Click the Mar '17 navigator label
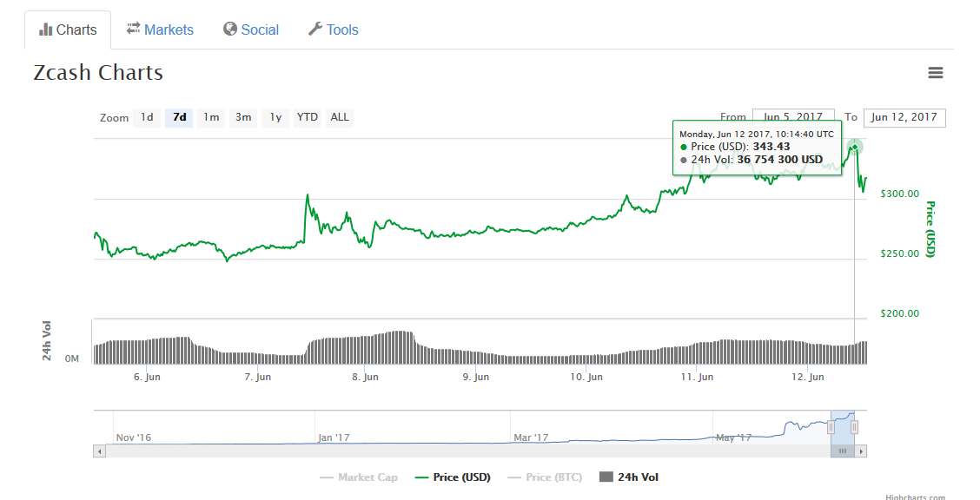980x500 pixels. point(531,437)
